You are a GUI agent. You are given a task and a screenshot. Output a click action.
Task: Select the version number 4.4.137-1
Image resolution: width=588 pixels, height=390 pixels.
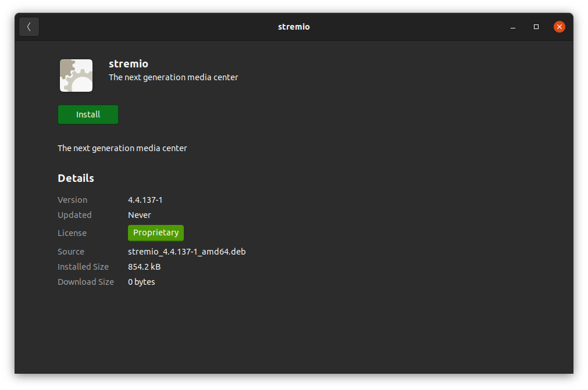coord(145,200)
